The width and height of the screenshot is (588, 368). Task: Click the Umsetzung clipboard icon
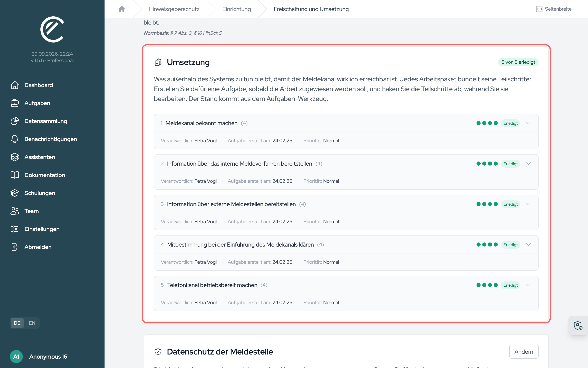tap(158, 62)
